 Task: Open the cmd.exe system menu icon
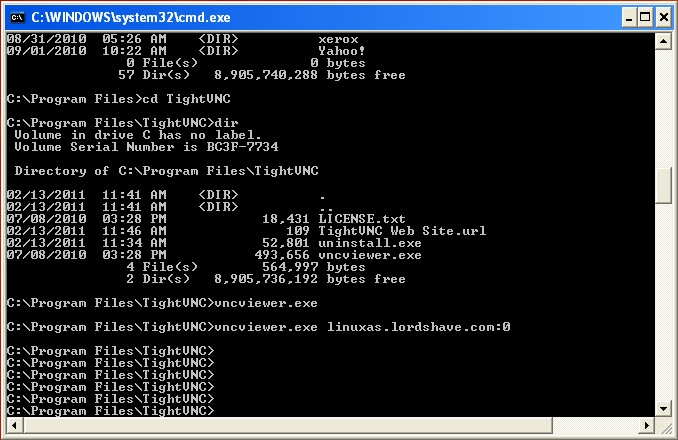click(17, 17)
